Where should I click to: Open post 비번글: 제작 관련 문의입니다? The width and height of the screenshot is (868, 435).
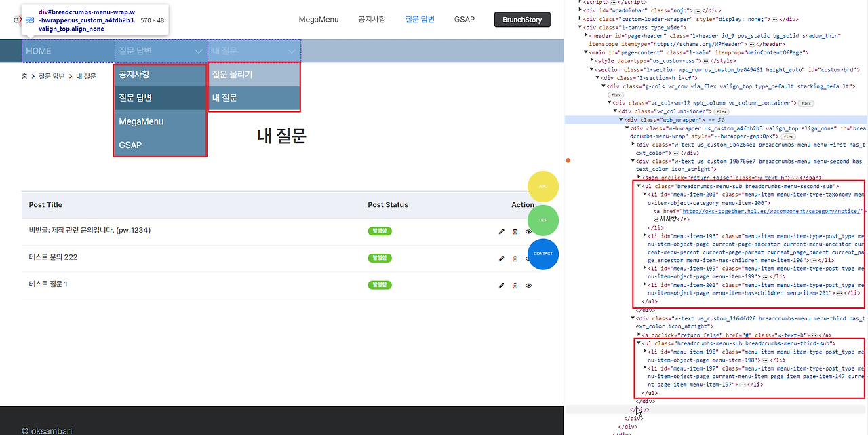point(90,231)
